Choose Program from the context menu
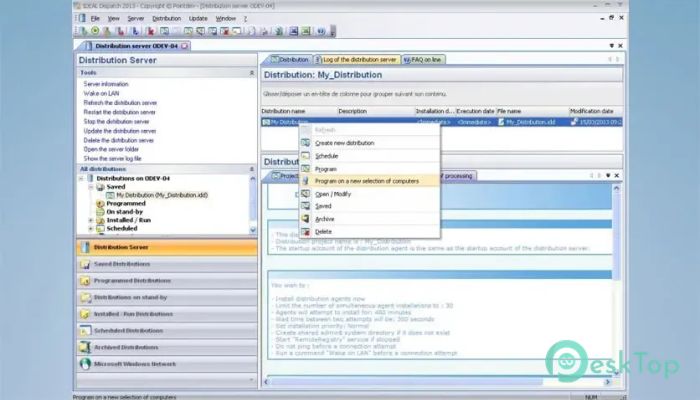This screenshot has height=400, width=700. coord(369,169)
